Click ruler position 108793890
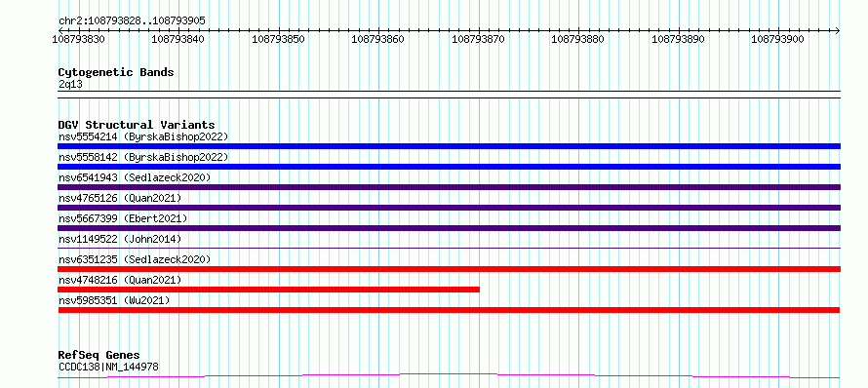 coord(678,39)
